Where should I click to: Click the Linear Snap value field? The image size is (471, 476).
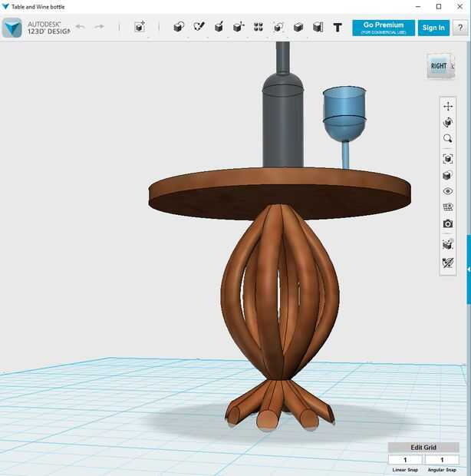point(405,460)
